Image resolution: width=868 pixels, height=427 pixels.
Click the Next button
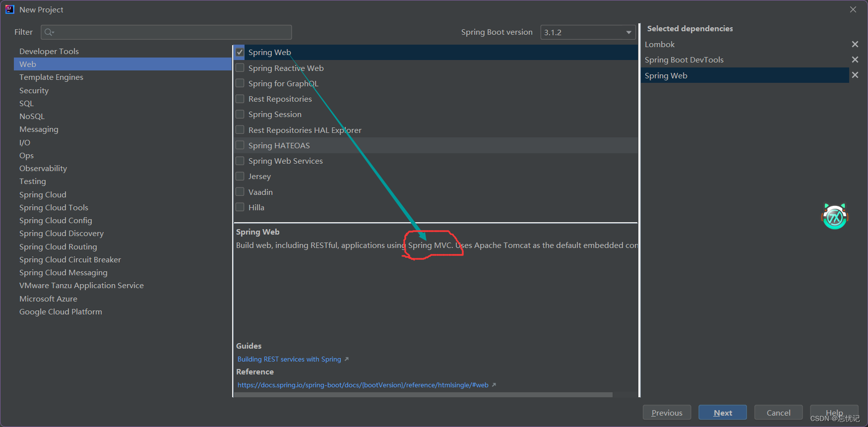click(723, 413)
